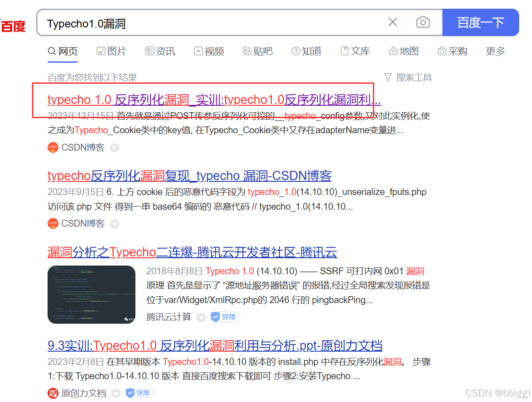Viewport: 532px width, 402px height.
Task: Expand dropdown arrow after second CSDN博客
Action: 115,224
